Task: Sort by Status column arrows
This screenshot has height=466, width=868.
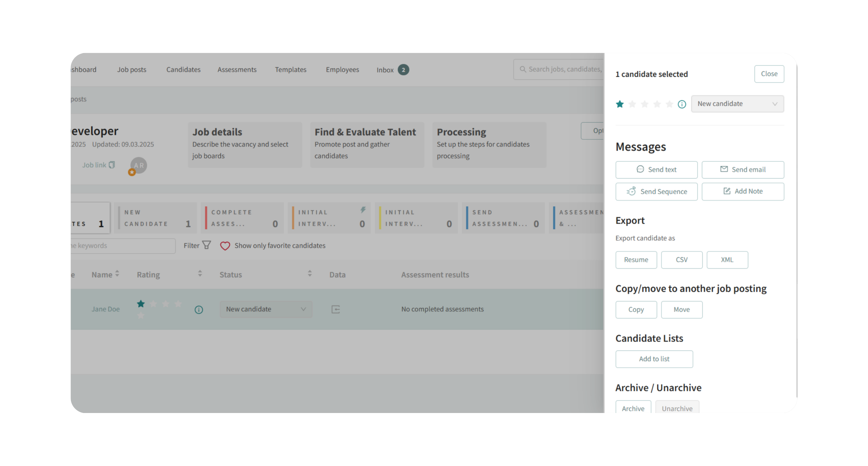Action: [310, 274]
